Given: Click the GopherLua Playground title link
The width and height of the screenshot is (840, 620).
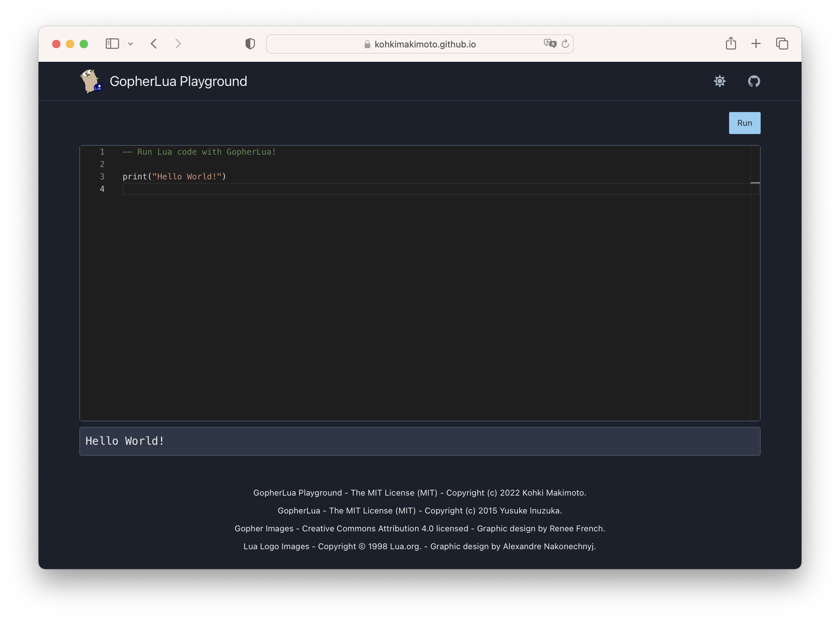Looking at the screenshot, I should [178, 81].
